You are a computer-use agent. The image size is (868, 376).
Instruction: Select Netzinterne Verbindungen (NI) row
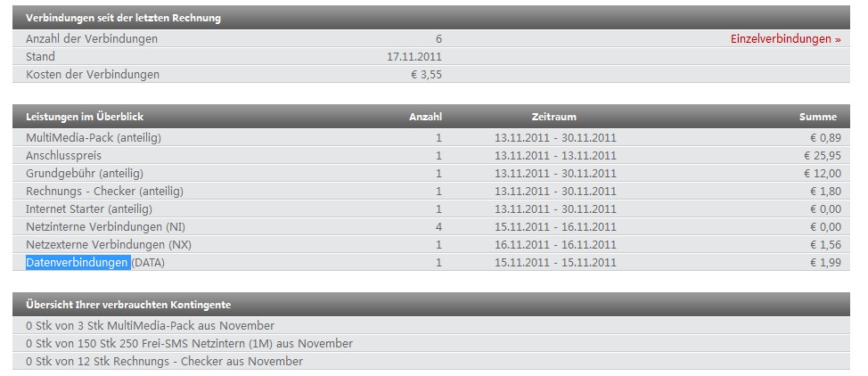[x=431, y=226]
